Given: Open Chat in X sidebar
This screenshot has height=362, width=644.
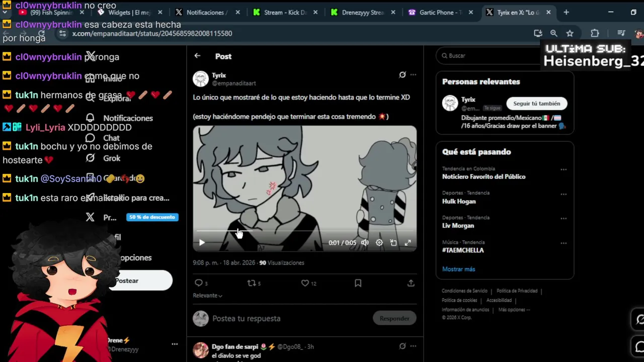Looking at the screenshot, I should (103, 138).
